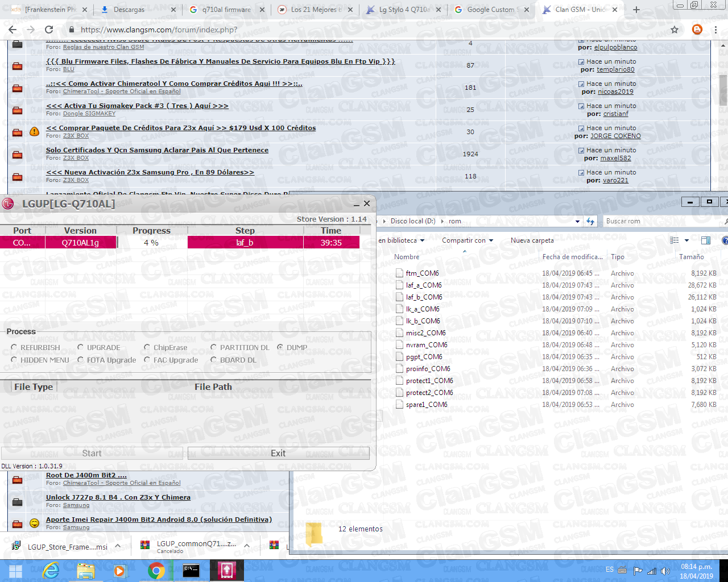
Task: Click the Exit button in LGUP
Action: [x=278, y=453]
